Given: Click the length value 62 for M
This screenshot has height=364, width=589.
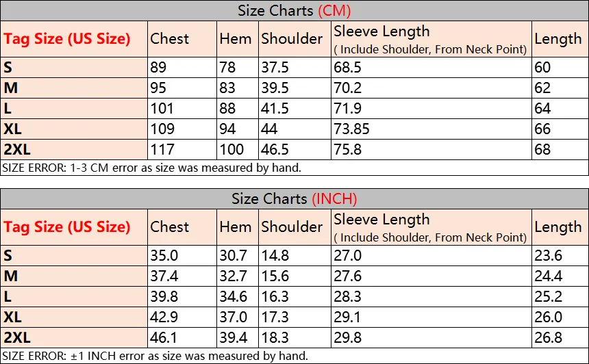Looking at the screenshot, I should pyautogui.click(x=542, y=88).
